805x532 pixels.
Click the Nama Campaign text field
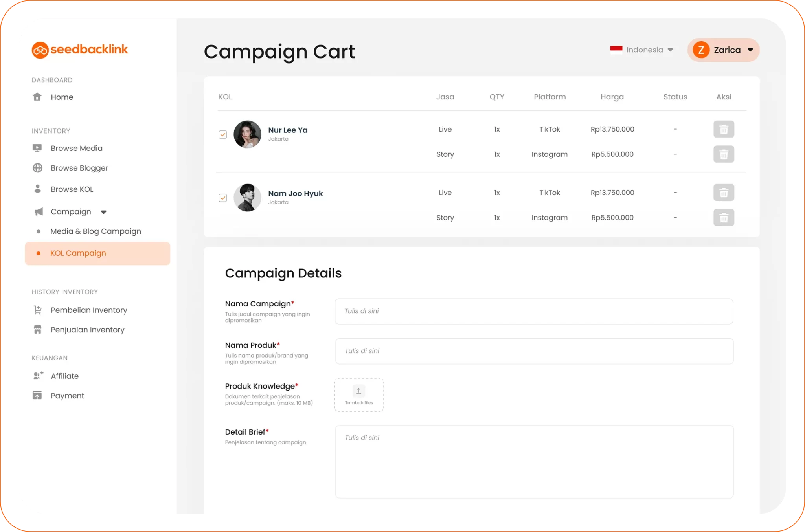(x=534, y=311)
